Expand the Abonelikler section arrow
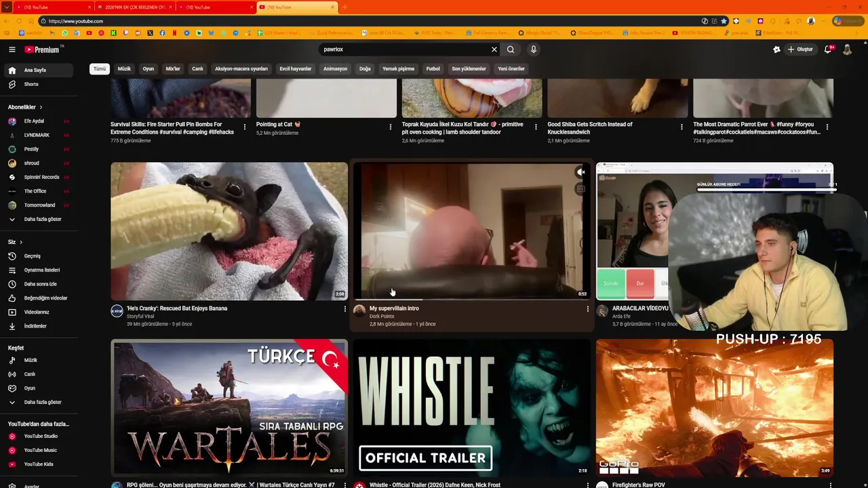Screen dimensions: 868x488 (41, 107)
